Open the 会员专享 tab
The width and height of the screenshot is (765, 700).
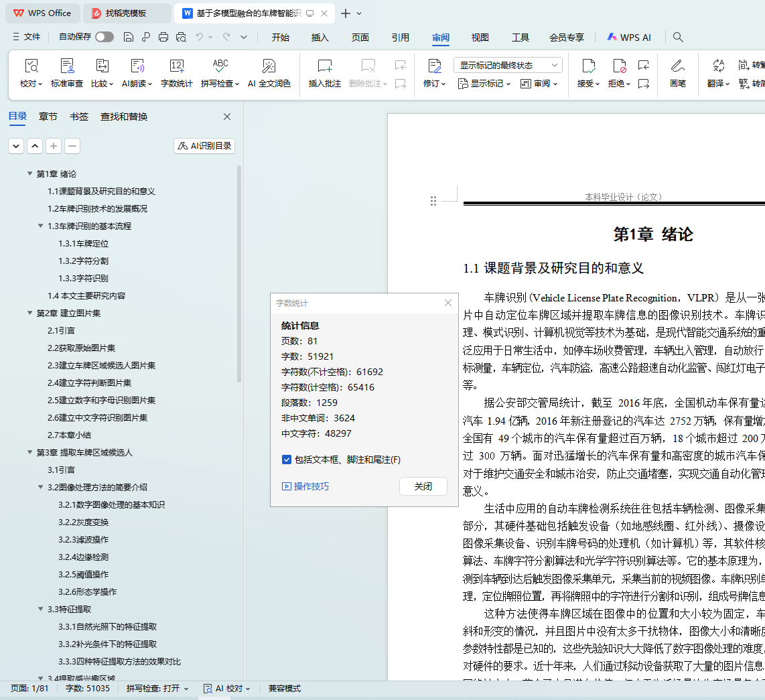567,38
